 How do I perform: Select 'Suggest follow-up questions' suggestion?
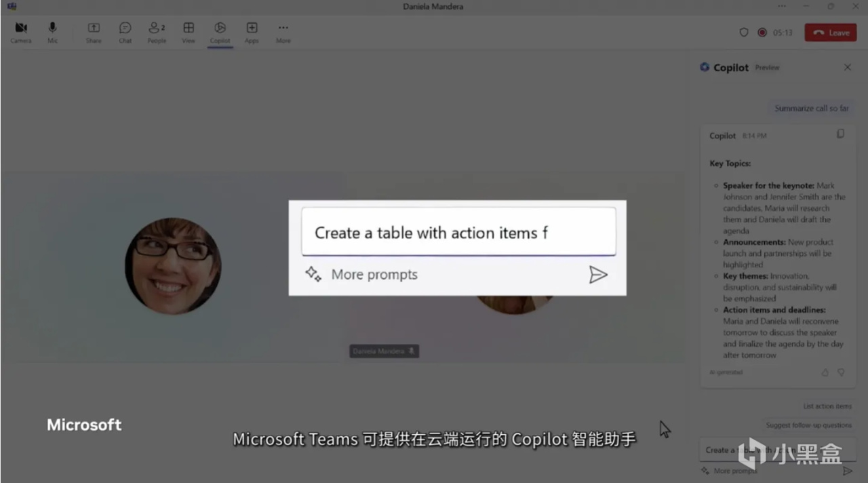(x=809, y=425)
